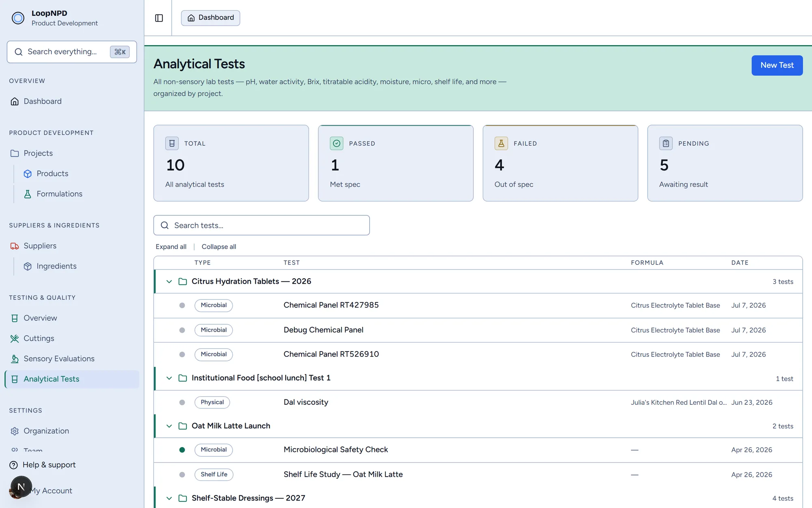Click the Ingredients box icon in sidebar
The image size is (812, 508).
pyautogui.click(x=28, y=266)
